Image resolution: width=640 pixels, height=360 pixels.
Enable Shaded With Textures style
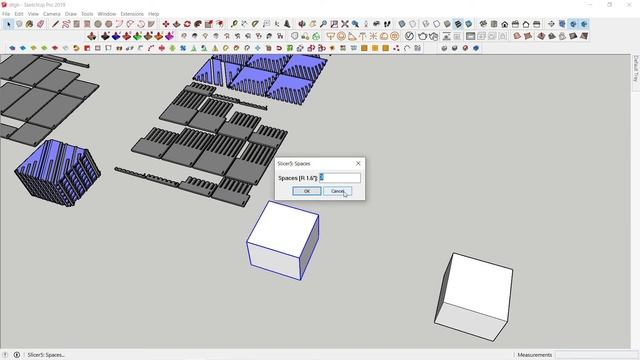coord(458,24)
